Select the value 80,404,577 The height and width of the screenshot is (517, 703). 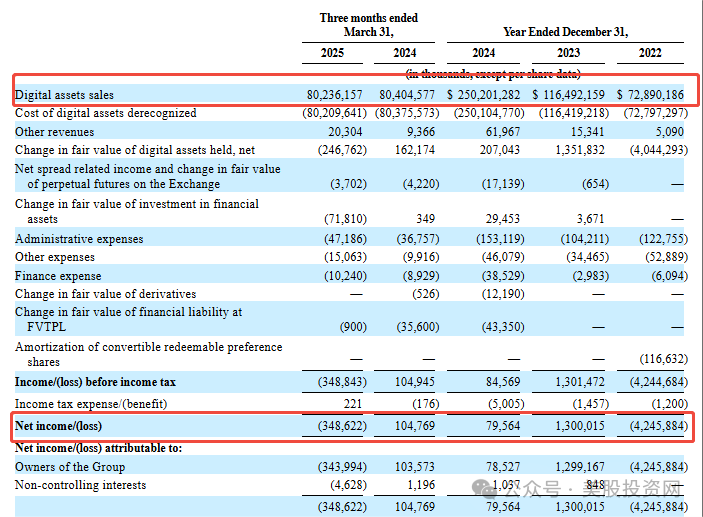click(407, 95)
